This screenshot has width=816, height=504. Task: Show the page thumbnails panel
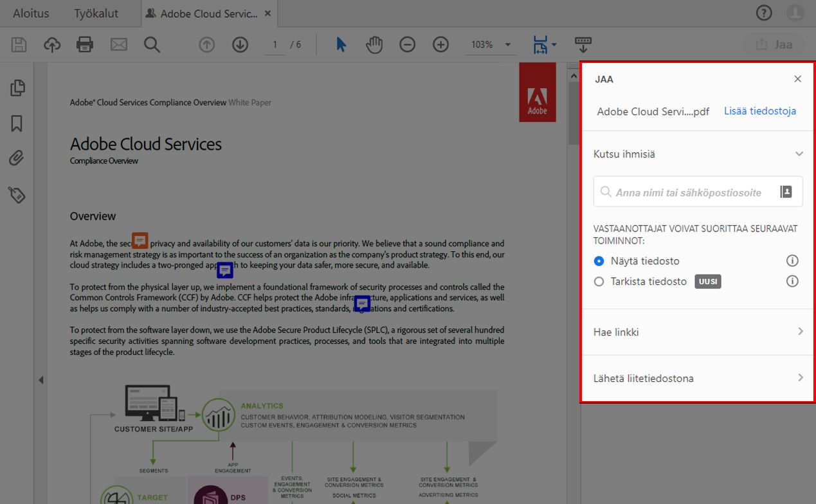(x=17, y=87)
